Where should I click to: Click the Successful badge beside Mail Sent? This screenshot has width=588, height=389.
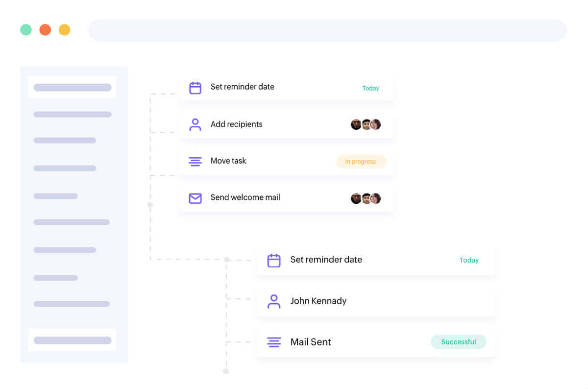coord(459,342)
